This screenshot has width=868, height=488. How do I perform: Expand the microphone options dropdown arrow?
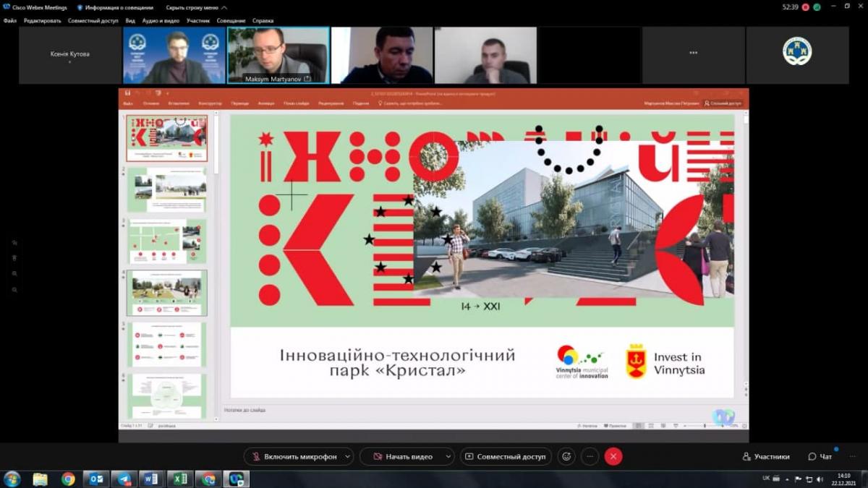(x=347, y=456)
